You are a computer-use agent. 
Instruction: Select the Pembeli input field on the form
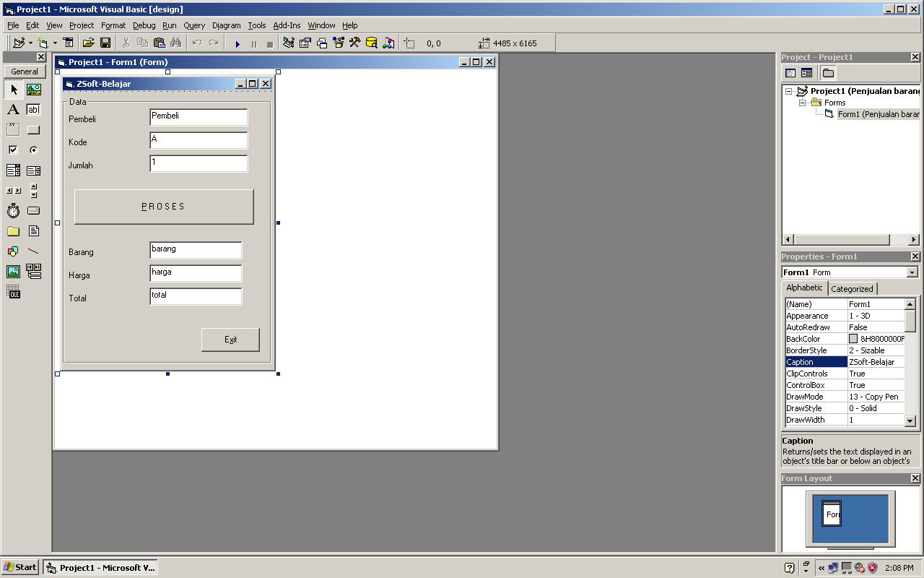click(198, 116)
